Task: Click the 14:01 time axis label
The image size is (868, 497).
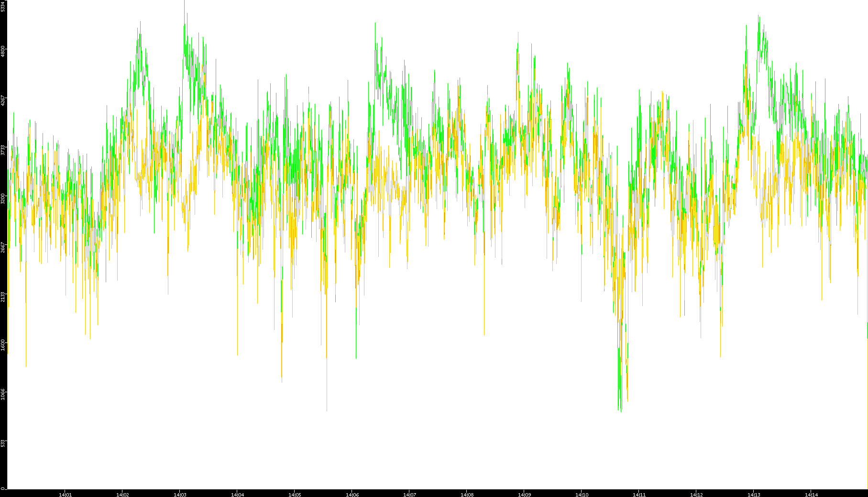Action: click(65, 495)
